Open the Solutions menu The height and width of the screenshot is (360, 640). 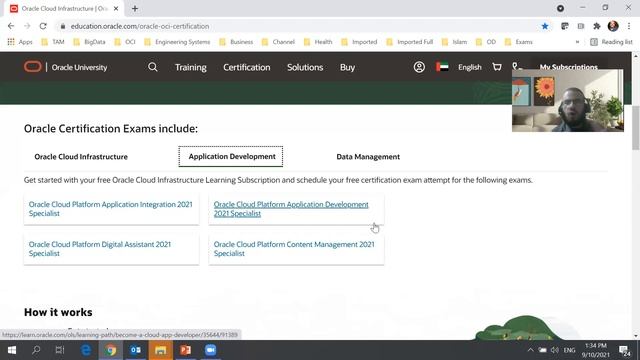(x=305, y=67)
